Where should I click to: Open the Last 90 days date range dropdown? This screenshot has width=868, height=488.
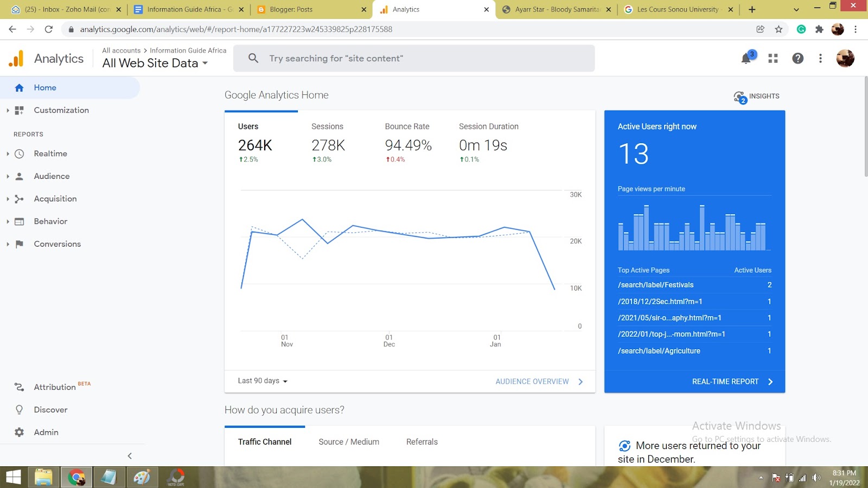pyautogui.click(x=263, y=381)
